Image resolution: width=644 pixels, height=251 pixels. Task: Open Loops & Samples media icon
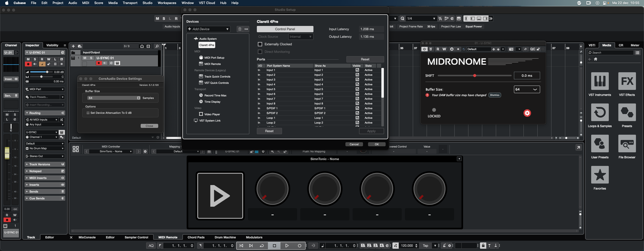(600, 113)
